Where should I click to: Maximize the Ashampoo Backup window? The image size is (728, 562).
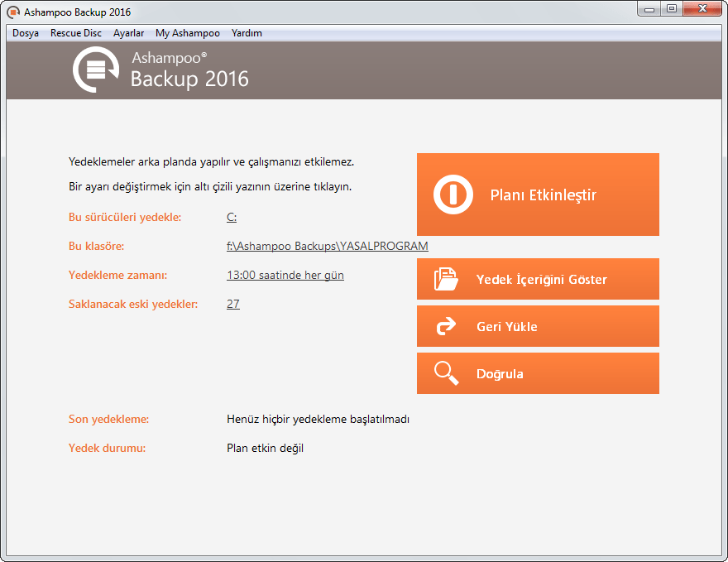tap(671, 9)
